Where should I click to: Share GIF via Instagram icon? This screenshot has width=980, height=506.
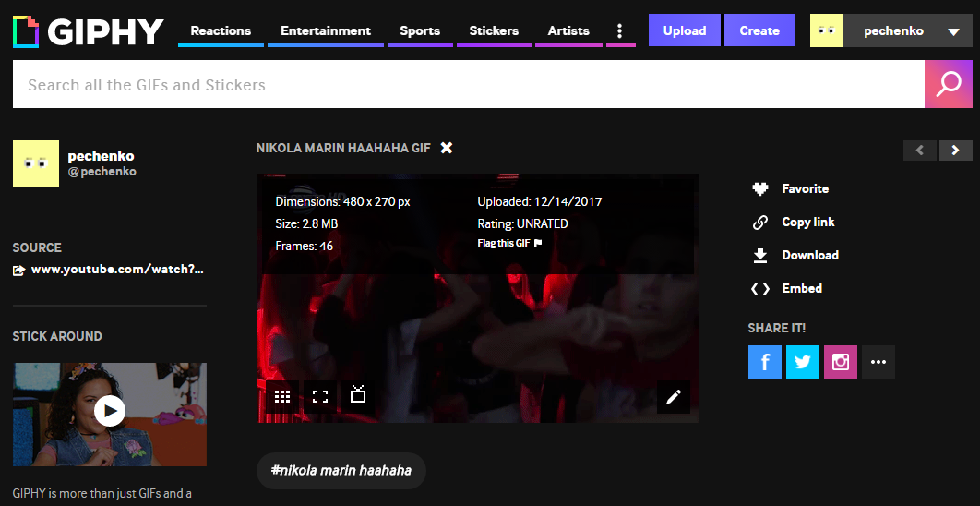click(x=841, y=362)
